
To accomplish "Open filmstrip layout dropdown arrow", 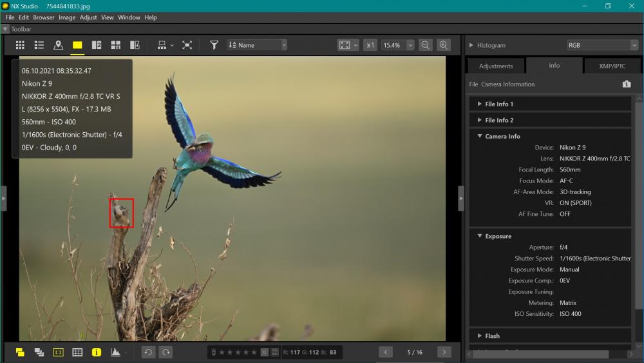I will pyautogui.click(x=172, y=45).
